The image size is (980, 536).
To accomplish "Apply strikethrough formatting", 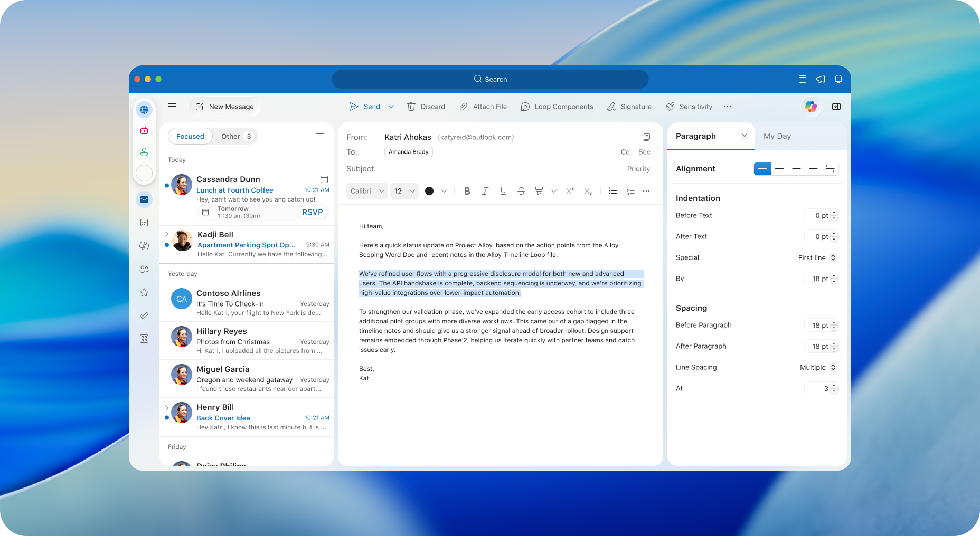I will 521,191.
